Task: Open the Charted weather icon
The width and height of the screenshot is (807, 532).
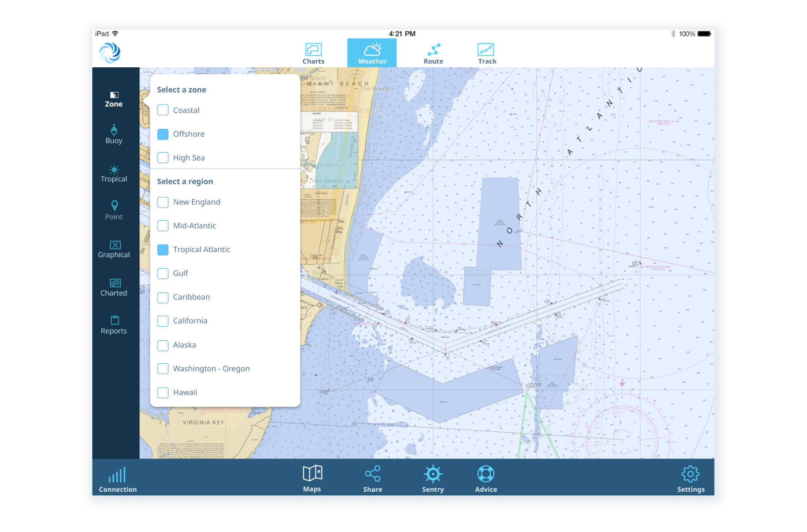Action: click(x=115, y=283)
